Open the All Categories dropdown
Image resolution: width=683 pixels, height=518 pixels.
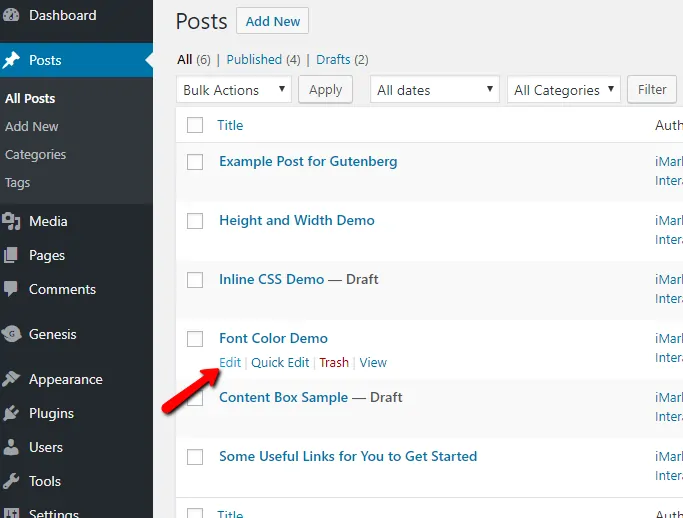pyautogui.click(x=564, y=90)
